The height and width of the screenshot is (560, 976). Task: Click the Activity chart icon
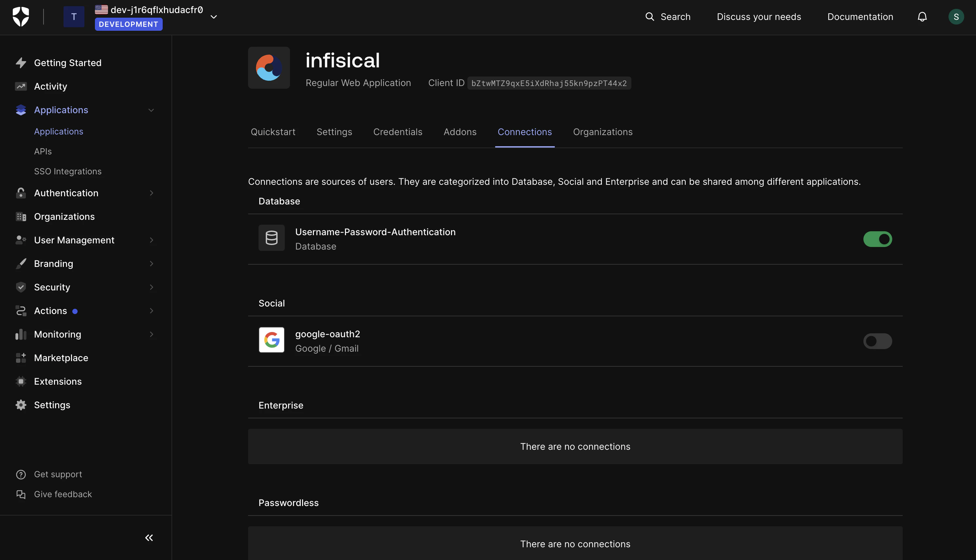point(21,86)
